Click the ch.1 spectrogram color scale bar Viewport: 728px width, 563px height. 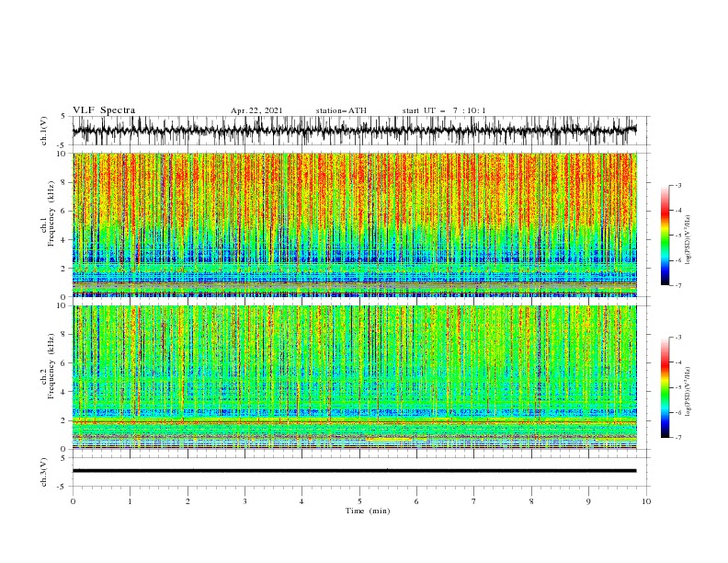click(665, 236)
